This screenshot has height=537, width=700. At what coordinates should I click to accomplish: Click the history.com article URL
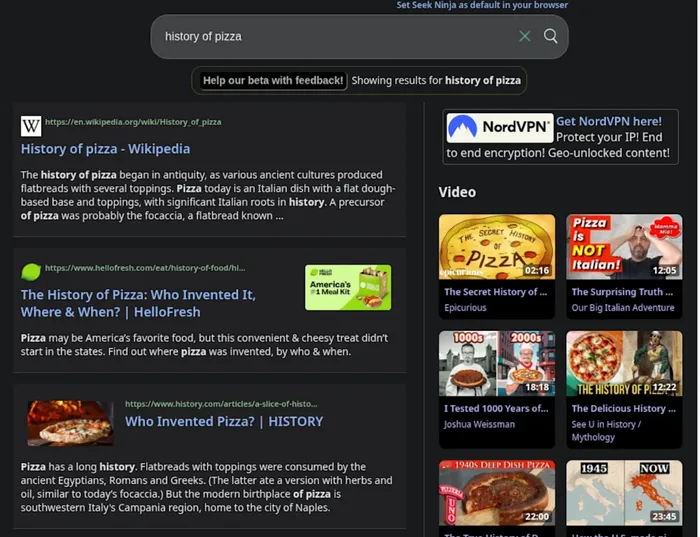click(x=221, y=404)
